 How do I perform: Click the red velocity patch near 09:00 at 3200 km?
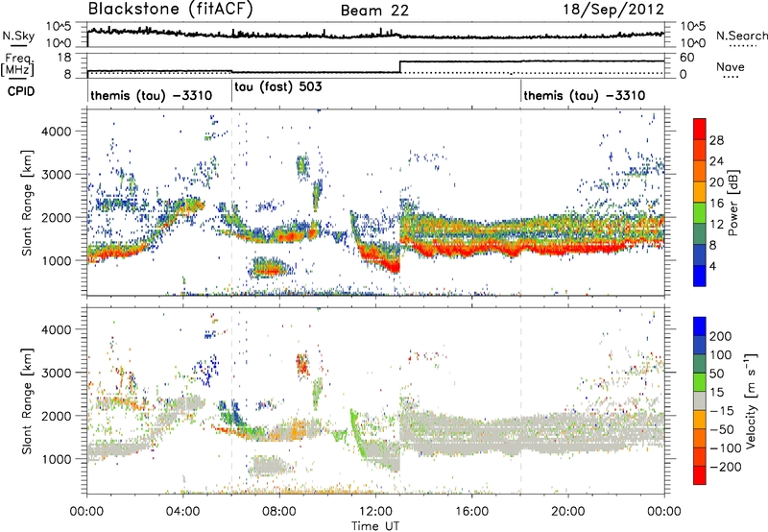point(302,364)
